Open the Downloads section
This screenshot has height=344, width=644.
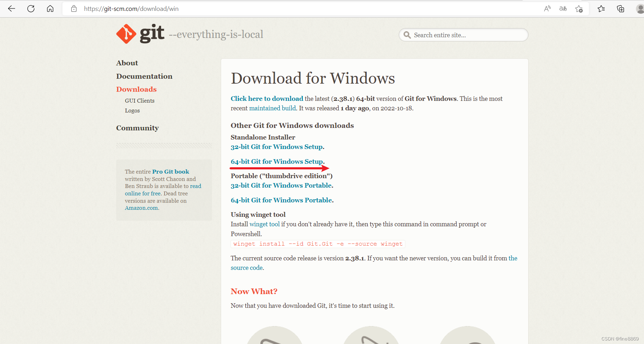click(137, 89)
